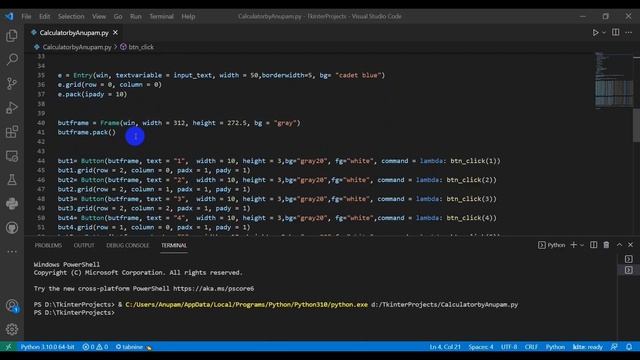
Task: Kill the terminal with trash icon
Action: coord(606,245)
